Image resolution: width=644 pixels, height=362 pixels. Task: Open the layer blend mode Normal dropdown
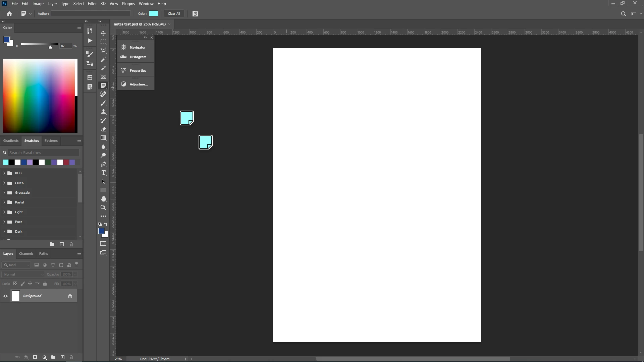click(x=23, y=274)
